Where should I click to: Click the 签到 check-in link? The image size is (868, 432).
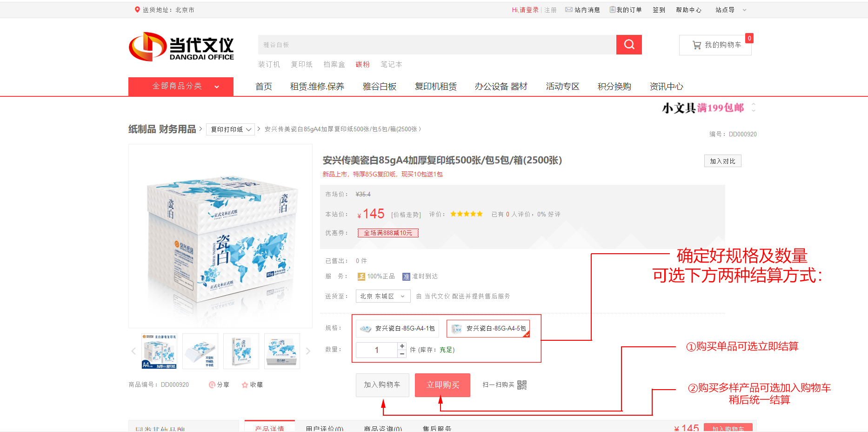tap(659, 10)
